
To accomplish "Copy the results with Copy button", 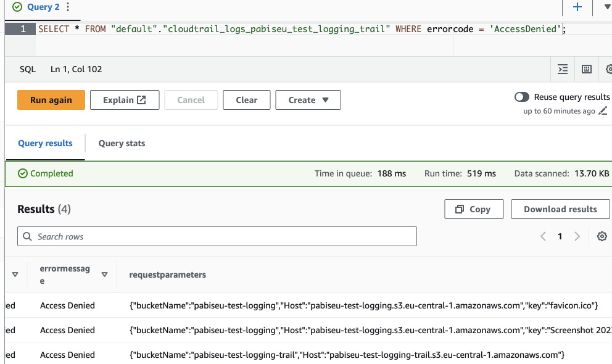I will 473,209.
